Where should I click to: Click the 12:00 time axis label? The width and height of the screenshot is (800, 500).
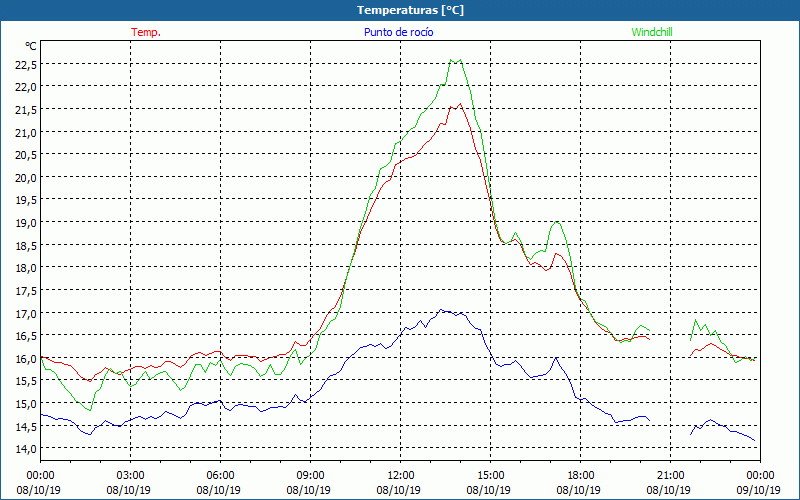401,475
